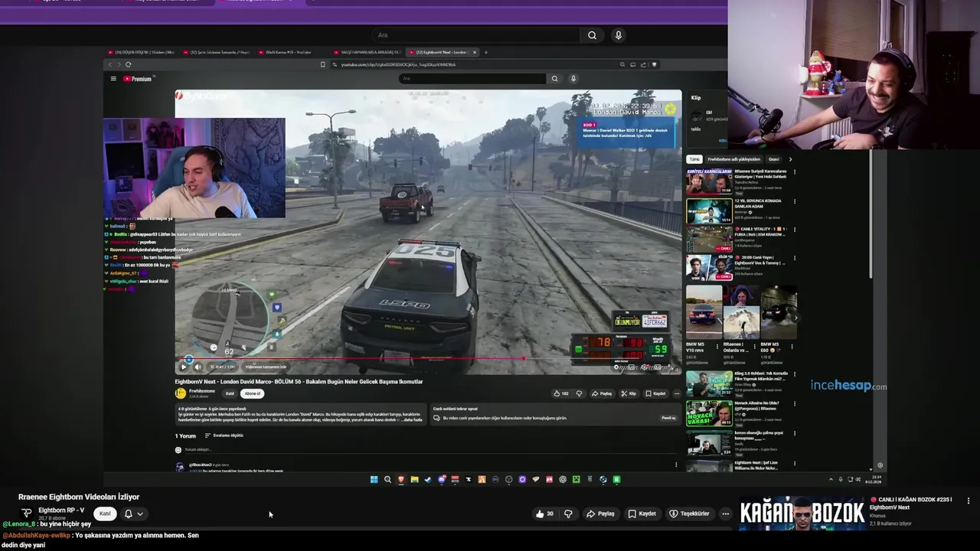The height and width of the screenshot is (551, 980).
Task: Click the 'Katıl' button under inner video
Action: [x=230, y=393]
